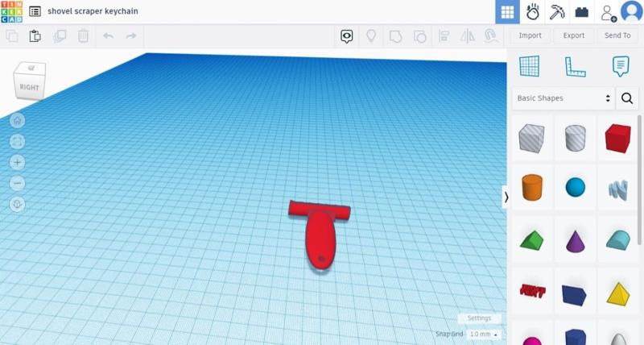Pick the dark blue Wedge shape
Image resolution: width=644 pixels, height=345 pixels.
[x=574, y=294]
